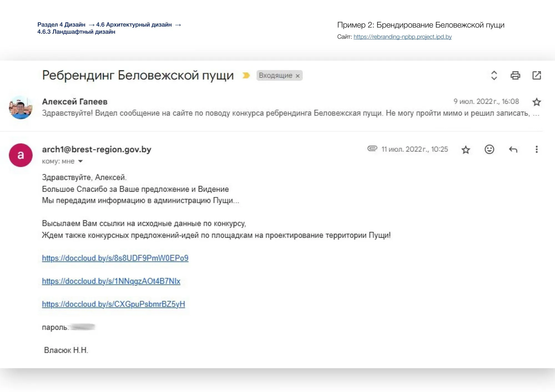Add emoji reaction to the message
This screenshot has width=555, height=392.
coord(489,149)
